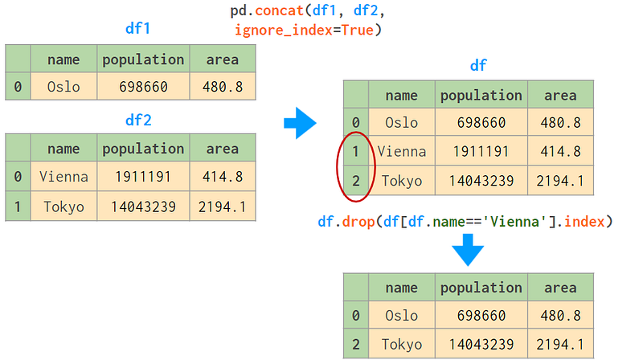Click '2194.1' in final dropped-result table
The width and height of the screenshot is (643, 364).
point(560,343)
